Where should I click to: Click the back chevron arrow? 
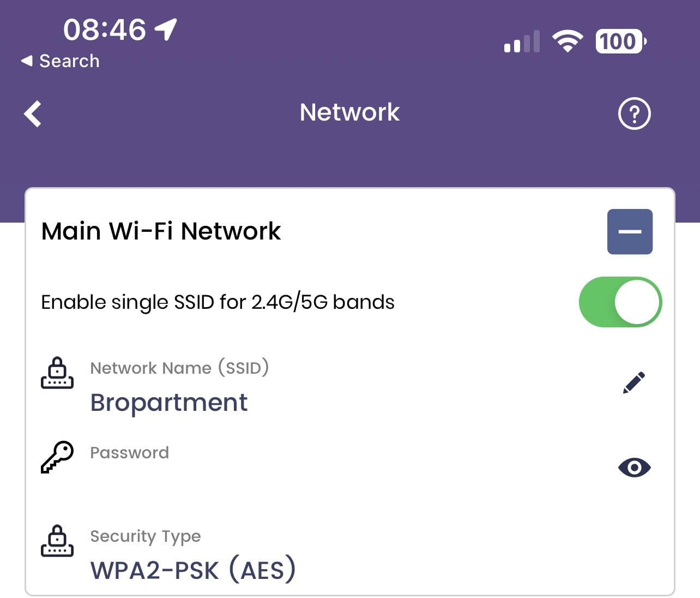(32, 113)
